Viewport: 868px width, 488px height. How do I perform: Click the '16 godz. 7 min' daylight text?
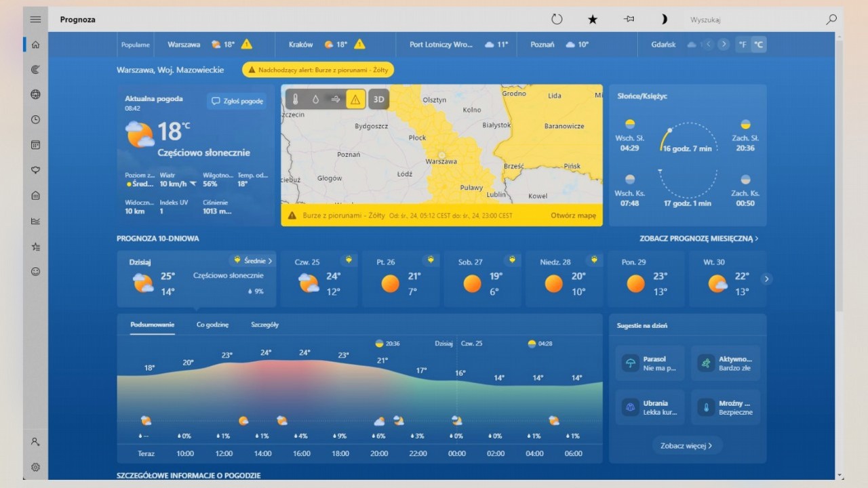(688, 148)
